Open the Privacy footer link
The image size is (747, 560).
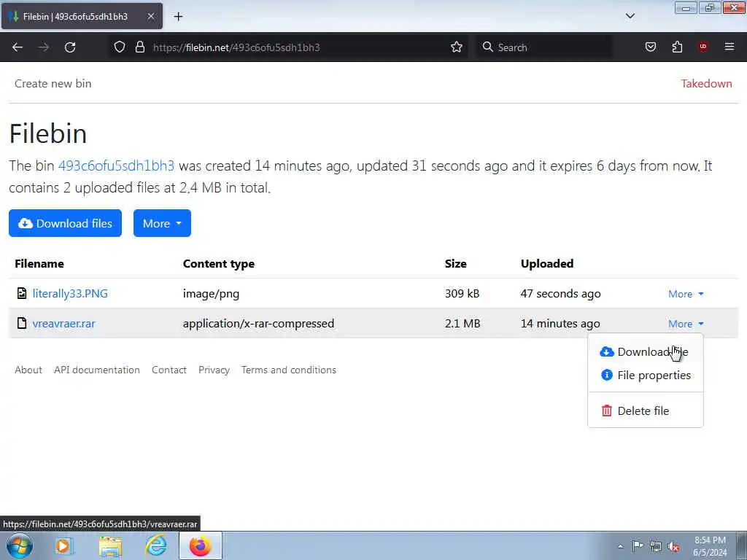(x=214, y=370)
